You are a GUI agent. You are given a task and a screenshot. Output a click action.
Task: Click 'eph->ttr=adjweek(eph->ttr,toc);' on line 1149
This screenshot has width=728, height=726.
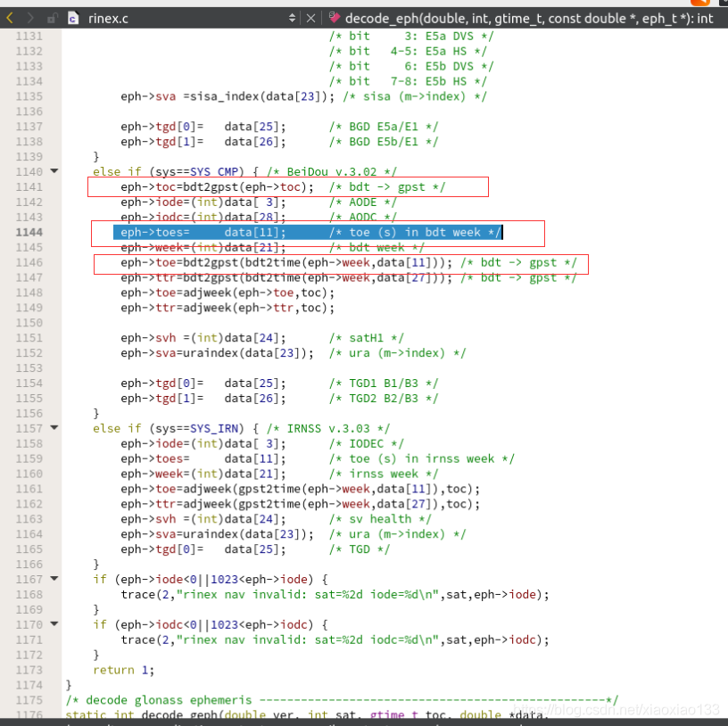coord(227,308)
